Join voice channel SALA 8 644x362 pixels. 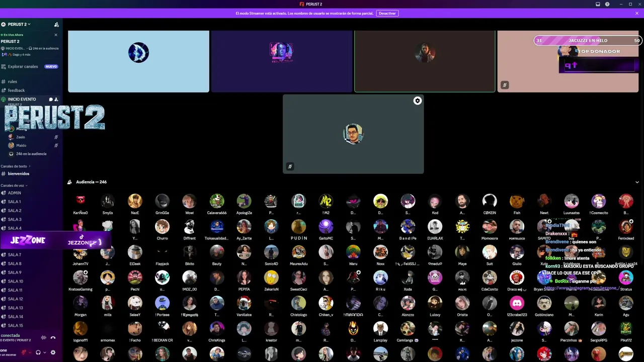pyautogui.click(x=14, y=263)
